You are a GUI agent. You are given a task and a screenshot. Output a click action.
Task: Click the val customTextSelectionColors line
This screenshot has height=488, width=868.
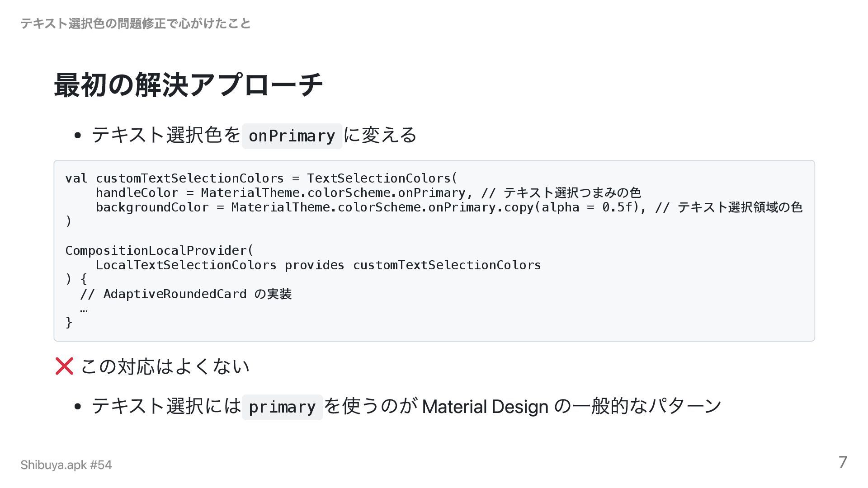pos(261,178)
